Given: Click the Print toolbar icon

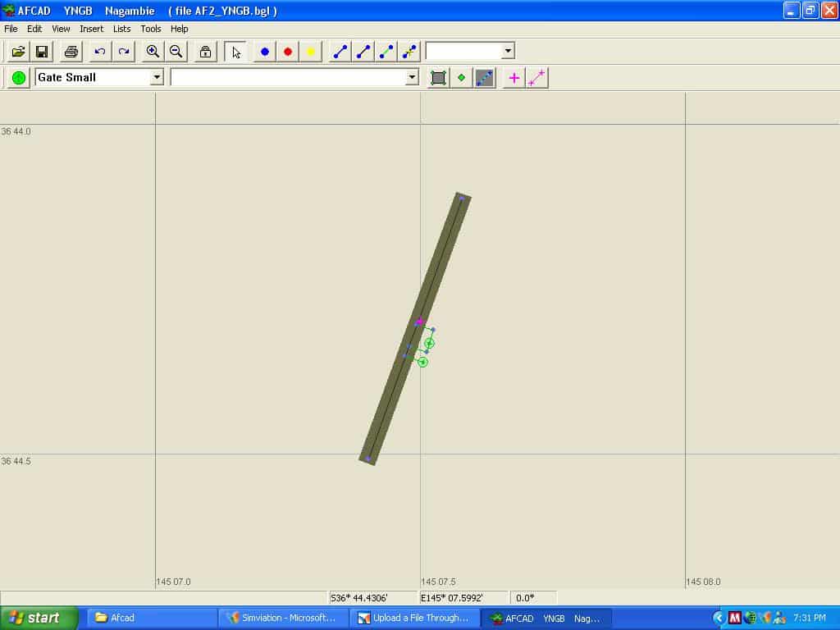Looking at the screenshot, I should (x=71, y=52).
